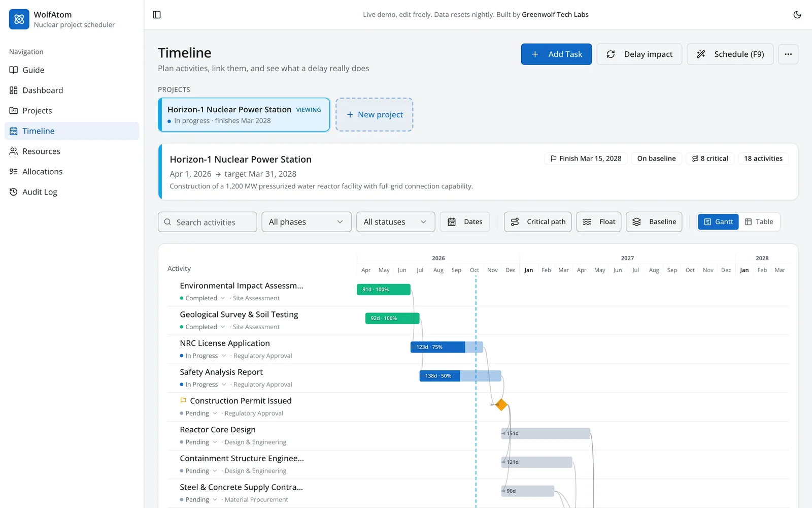Click the Timeline calendar icon in sidebar

(x=14, y=131)
